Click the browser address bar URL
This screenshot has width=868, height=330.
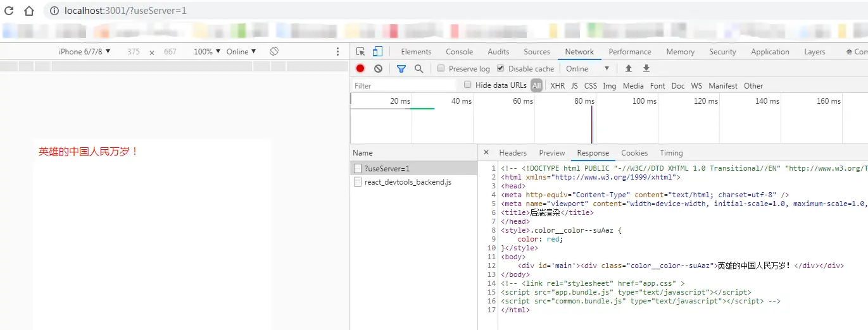click(125, 11)
